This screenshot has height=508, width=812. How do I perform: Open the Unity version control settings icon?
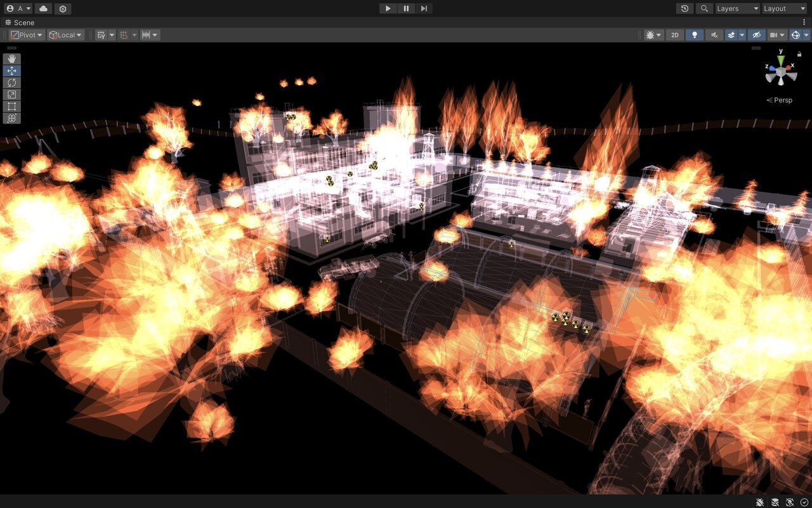(63, 9)
